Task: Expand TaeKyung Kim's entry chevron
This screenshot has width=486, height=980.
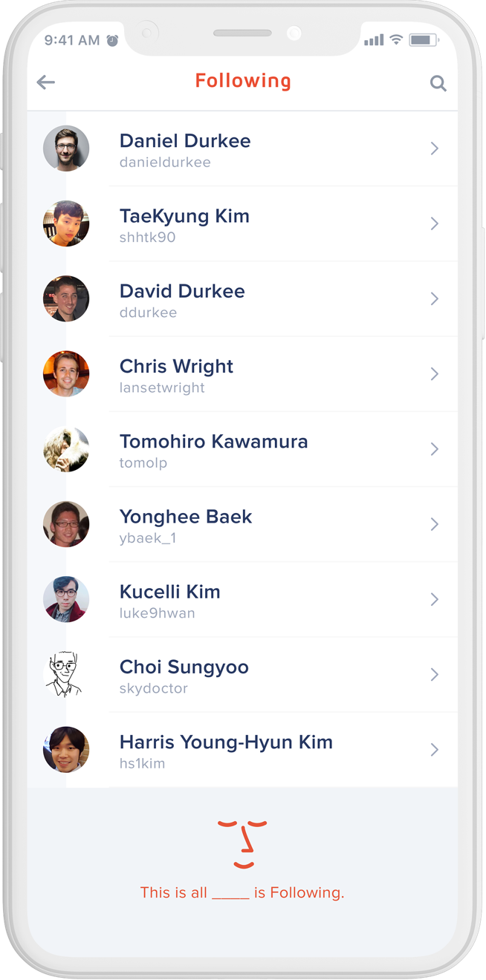Action: 435,223
